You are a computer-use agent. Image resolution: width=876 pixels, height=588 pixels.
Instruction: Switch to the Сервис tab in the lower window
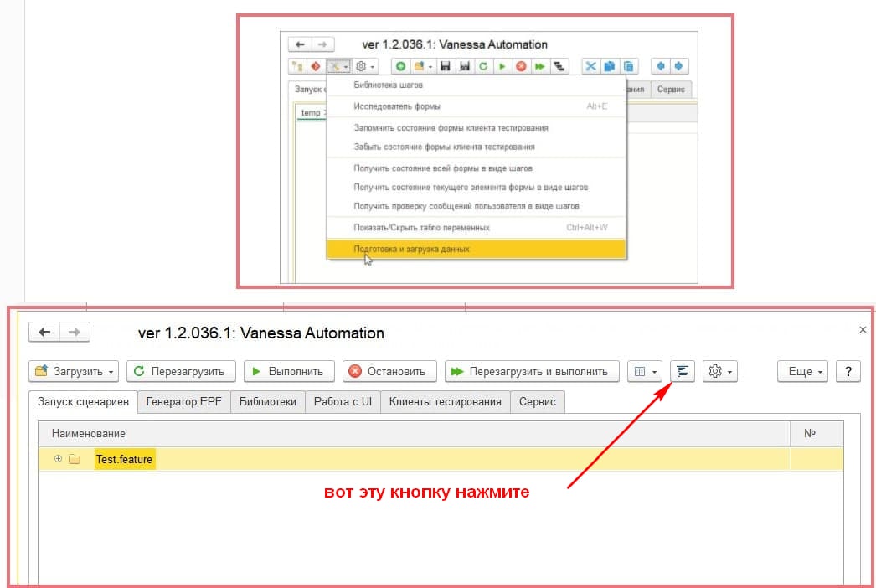(x=537, y=402)
